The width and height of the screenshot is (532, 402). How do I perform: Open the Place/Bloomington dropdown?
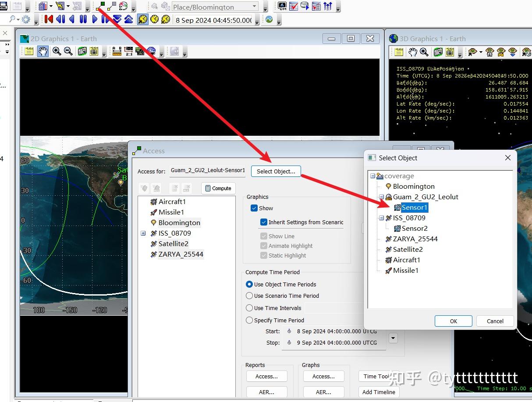click(255, 7)
